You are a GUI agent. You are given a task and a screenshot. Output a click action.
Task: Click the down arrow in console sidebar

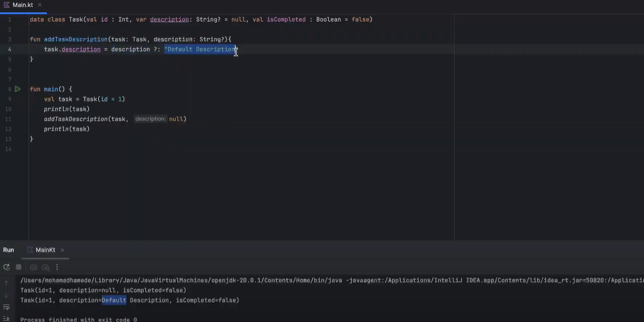point(7,295)
